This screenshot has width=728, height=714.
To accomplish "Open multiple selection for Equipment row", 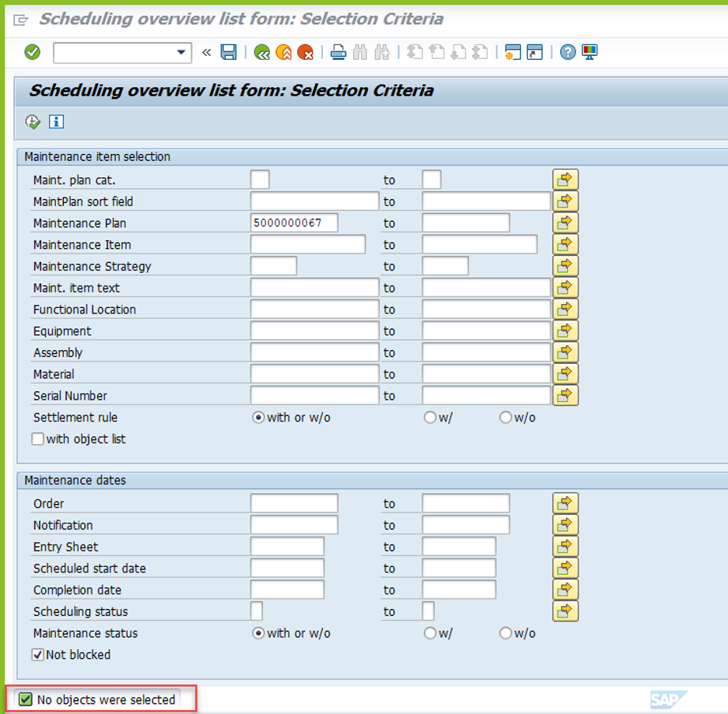I will point(565,331).
